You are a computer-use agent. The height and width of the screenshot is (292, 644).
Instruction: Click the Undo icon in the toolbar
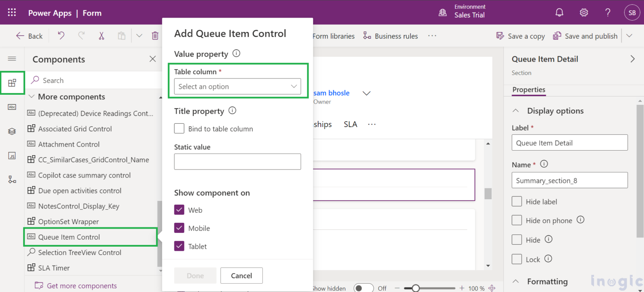60,36
